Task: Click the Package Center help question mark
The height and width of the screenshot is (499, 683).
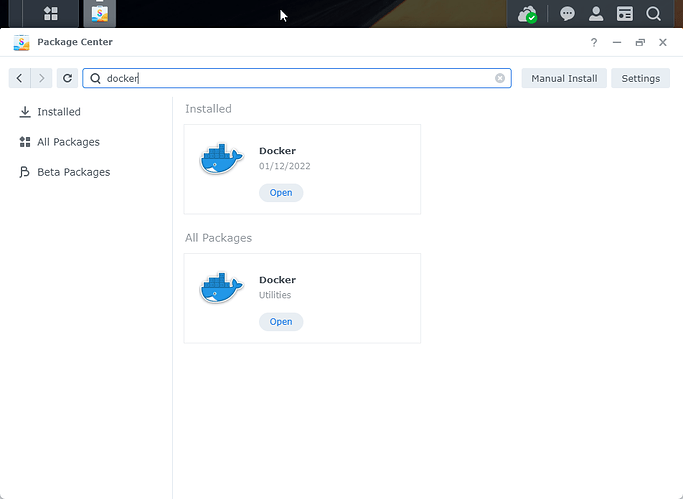Action: pos(594,43)
